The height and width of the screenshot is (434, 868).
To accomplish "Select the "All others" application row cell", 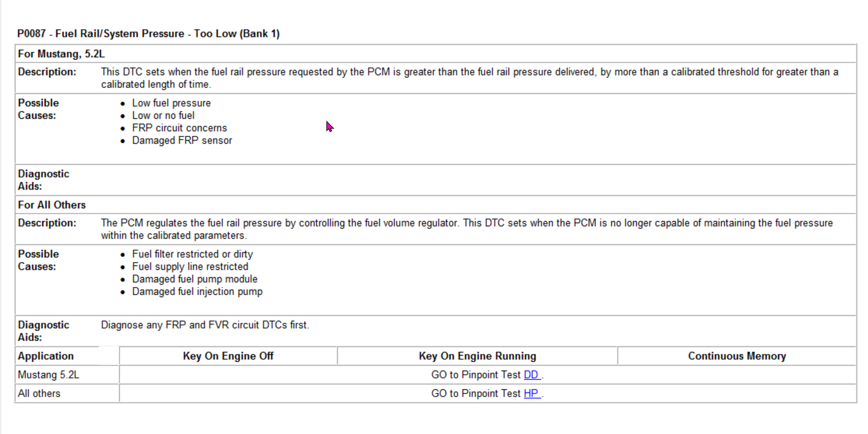I will 39,393.
